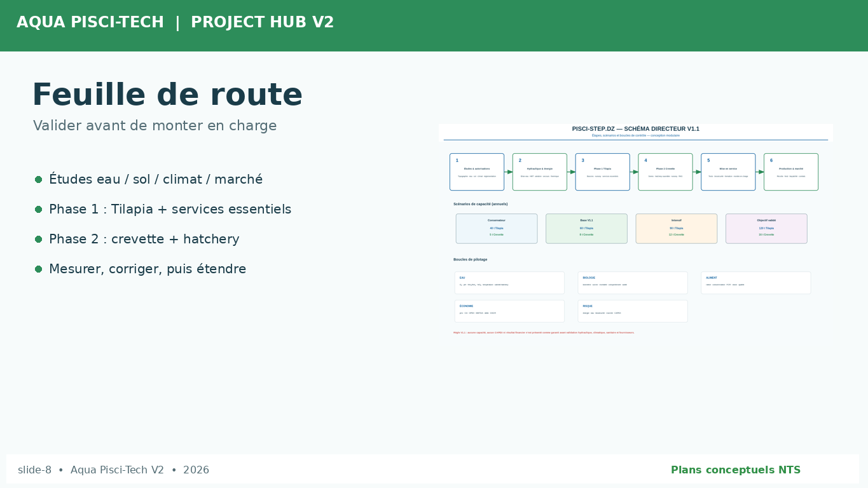Select the subtitle 'Valider avant de monter en charge'
This screenshot has height=488, width=868.
point(155,126)
